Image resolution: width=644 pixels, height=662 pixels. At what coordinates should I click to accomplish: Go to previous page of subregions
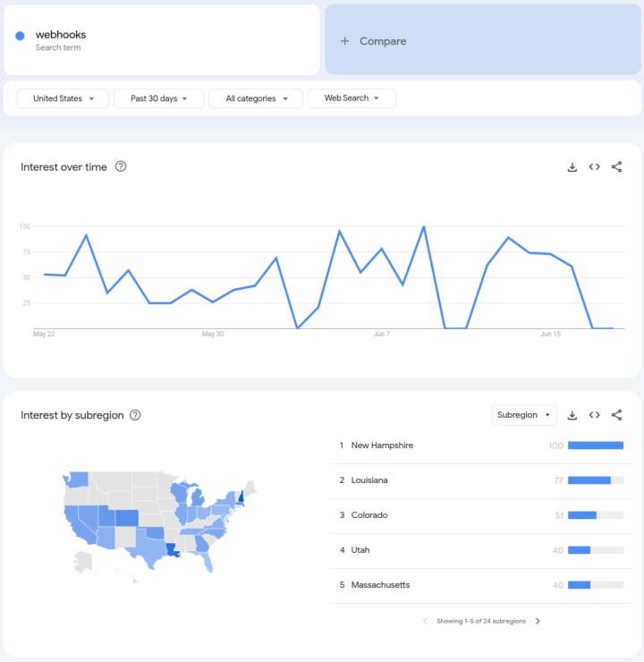(426, 621)
